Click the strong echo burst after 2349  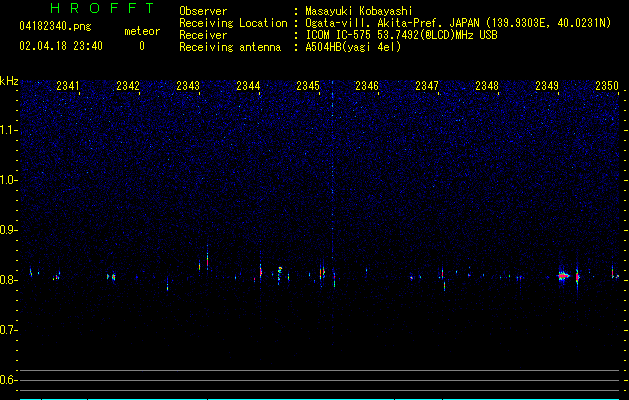pyautogui.click(x=563, y=276)
